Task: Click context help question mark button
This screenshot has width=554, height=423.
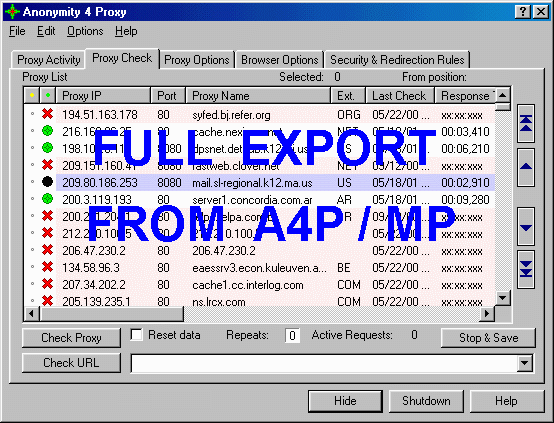Action: 523,12
